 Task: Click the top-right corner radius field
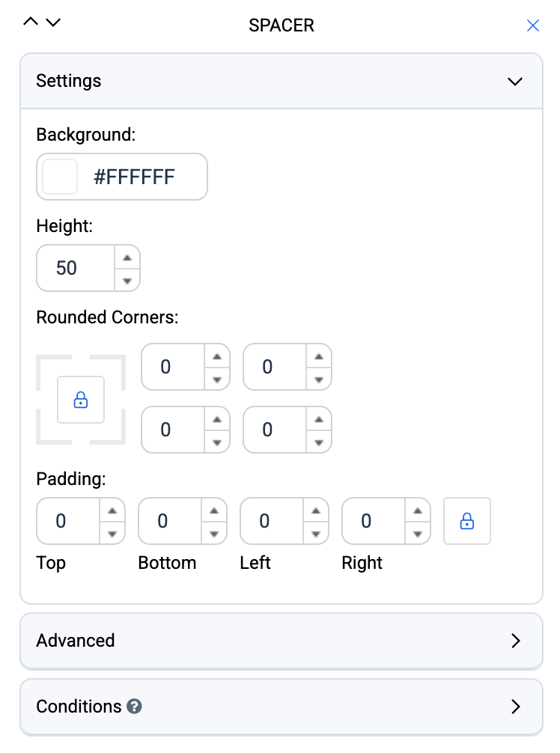point(275,367)
